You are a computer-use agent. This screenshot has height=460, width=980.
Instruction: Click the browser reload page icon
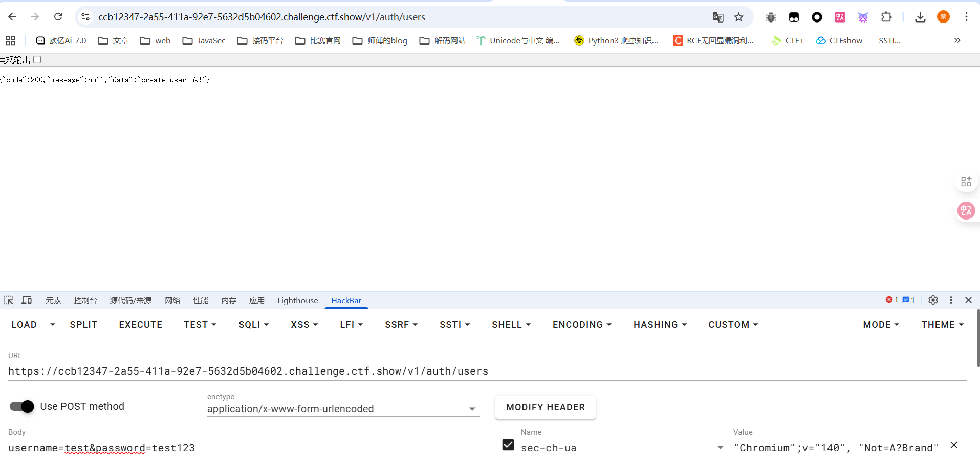58,17
